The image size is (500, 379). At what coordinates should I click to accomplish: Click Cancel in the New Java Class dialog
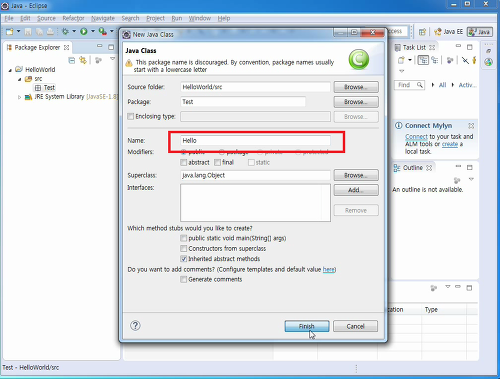pyautogui.click(x=355, y=326)
